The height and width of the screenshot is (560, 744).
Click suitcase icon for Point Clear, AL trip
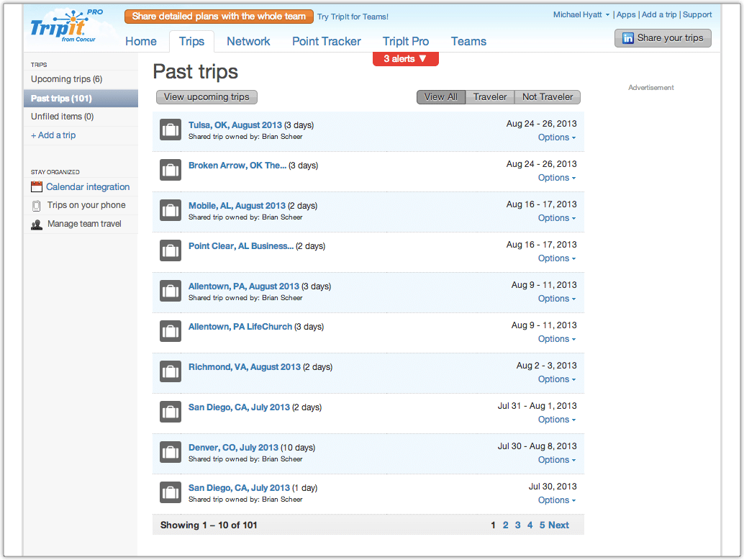(x=171, y=251)
